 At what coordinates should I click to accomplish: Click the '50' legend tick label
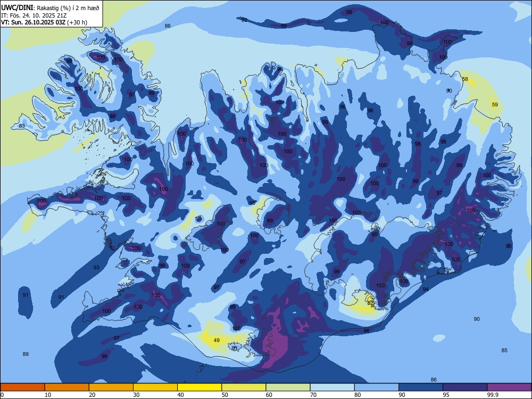point(225,395)
